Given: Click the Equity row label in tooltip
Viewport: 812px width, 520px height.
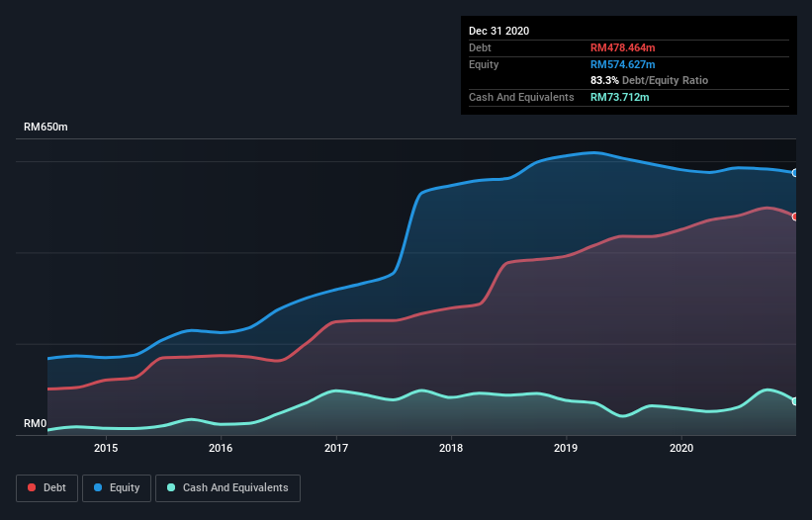Looking at the screenshot, I should click(x=484, y=64).
